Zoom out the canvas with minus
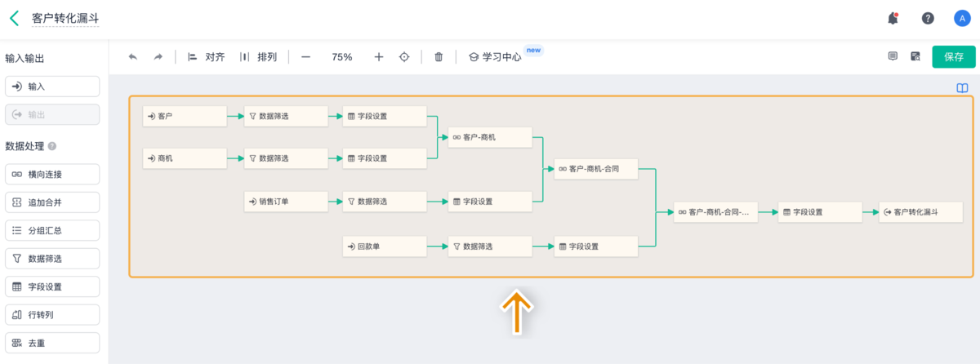This screenshot has width=980, height=364. pos(305,57)
